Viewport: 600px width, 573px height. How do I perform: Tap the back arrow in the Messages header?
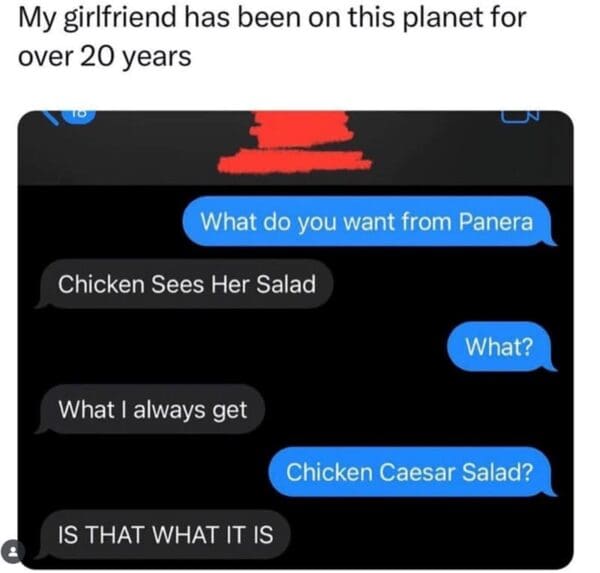point(51,118)
